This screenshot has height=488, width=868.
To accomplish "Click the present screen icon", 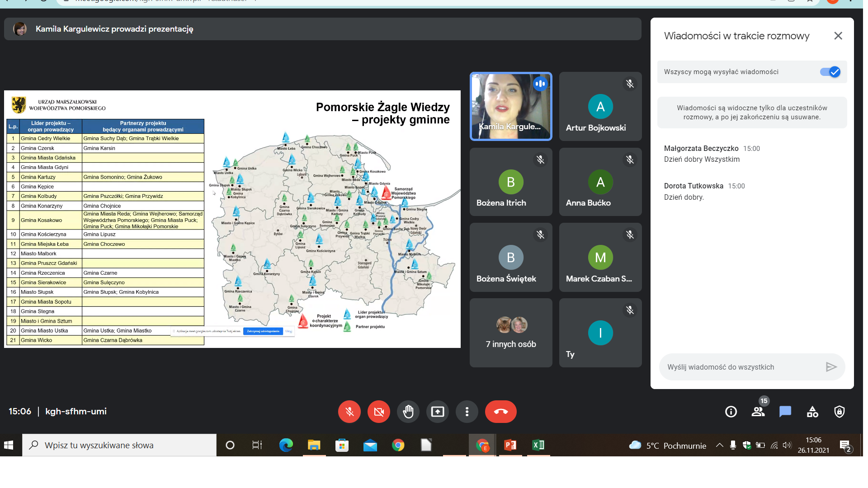I will pyautogui.click(x=438, y=412).
